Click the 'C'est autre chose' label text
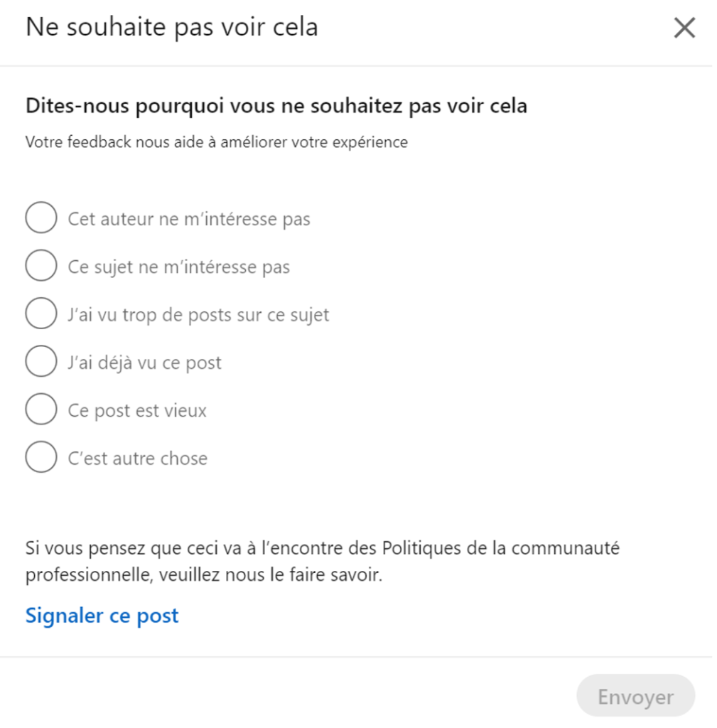 tap(138, 459)
